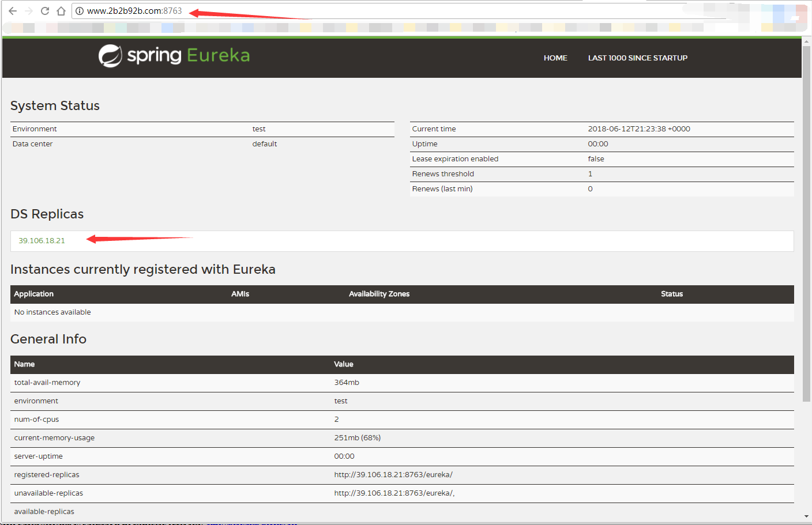Viewport: 812px width, 525px height.
Task: View site info icon beside URL
Action: 80,11
